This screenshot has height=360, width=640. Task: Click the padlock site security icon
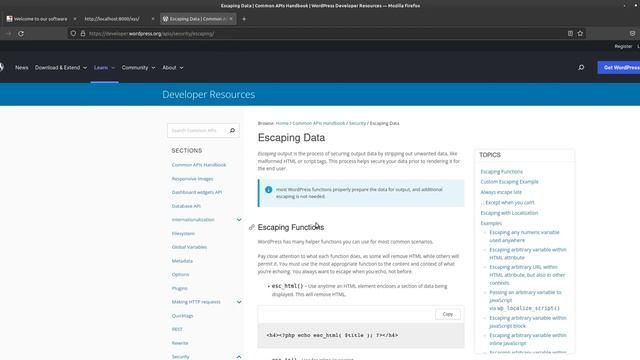[83, 33]
